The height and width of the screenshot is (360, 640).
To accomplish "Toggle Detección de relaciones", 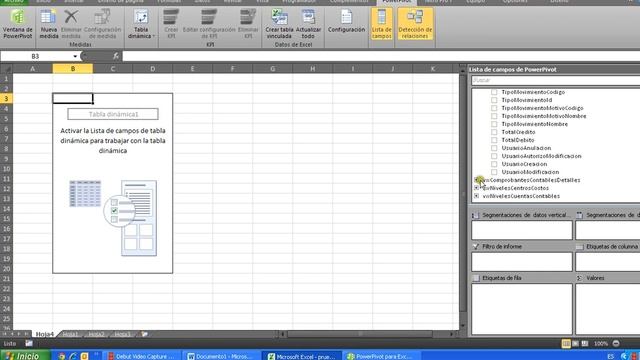I will [x=415, y=24].
